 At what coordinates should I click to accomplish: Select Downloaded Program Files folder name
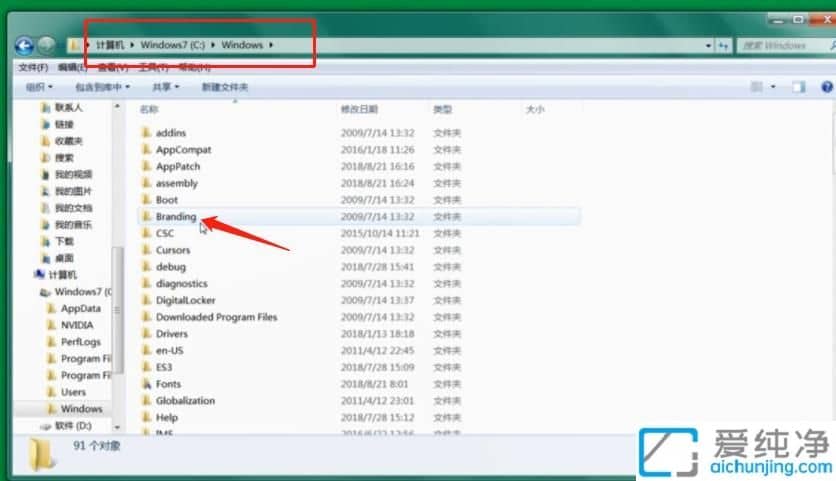[x=216, y=317]
